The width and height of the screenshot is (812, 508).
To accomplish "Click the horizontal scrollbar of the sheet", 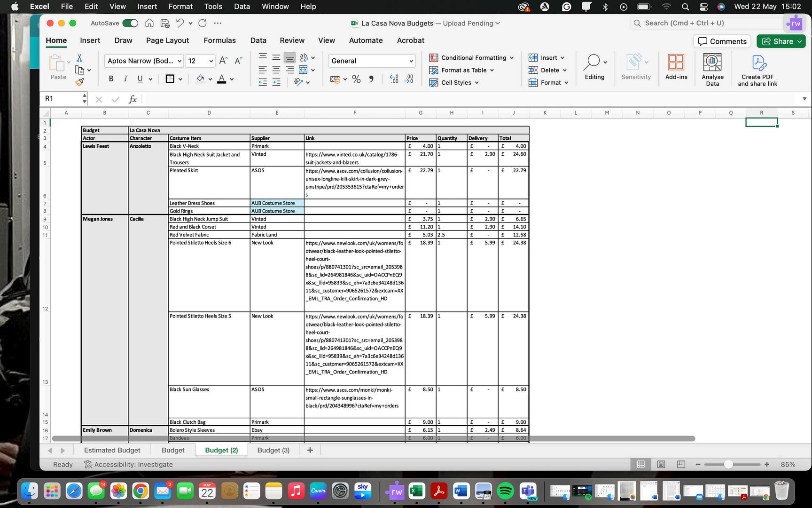I will pos(374,438).
